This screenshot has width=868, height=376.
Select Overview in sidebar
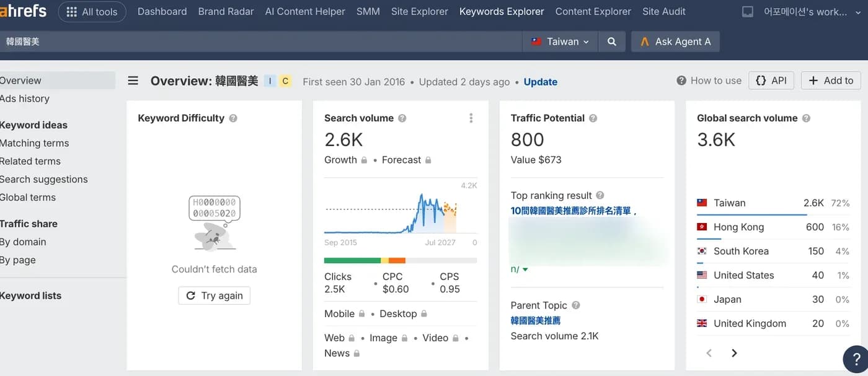tap(57, 81)
